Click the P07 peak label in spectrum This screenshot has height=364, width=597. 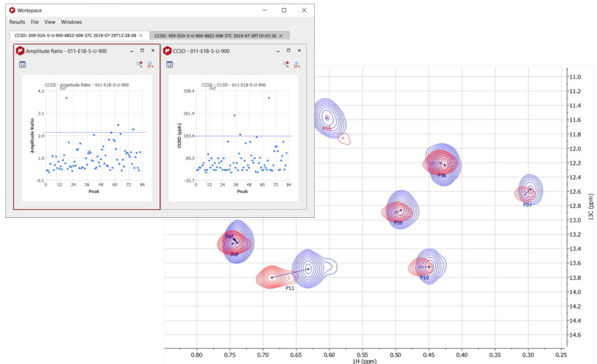pyautogui.click(x=527, y=205)
